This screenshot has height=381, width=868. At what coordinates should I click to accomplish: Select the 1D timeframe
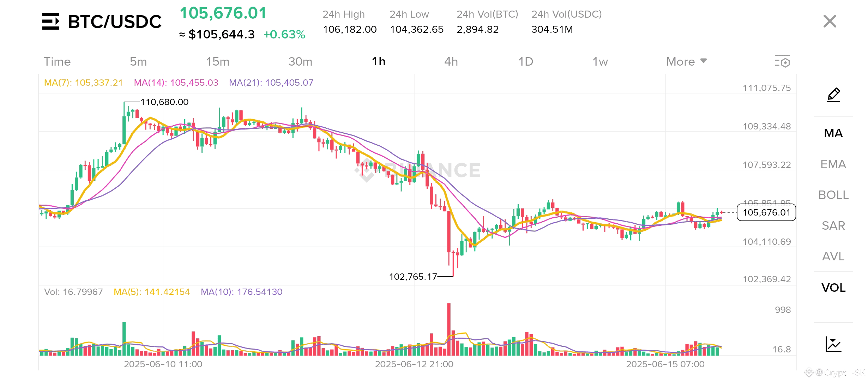point(525,61)
